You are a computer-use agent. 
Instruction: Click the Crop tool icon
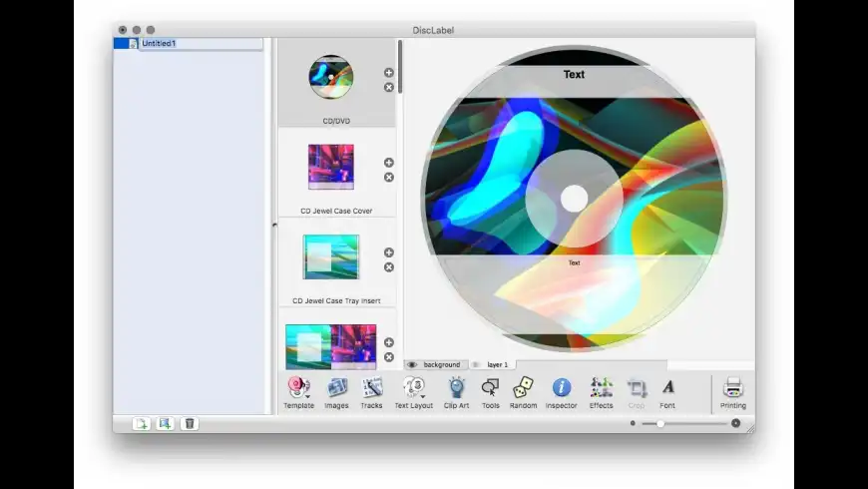point(637,387)
